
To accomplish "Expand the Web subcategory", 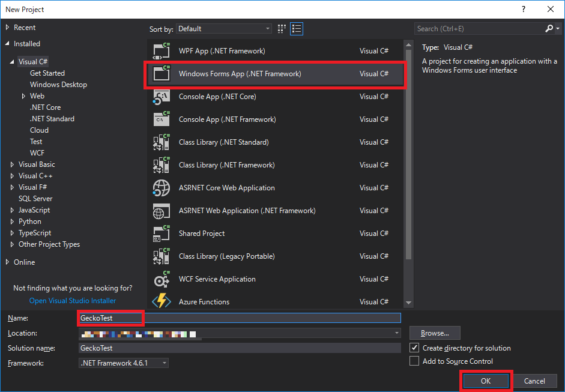I will [x=23, y=96].
